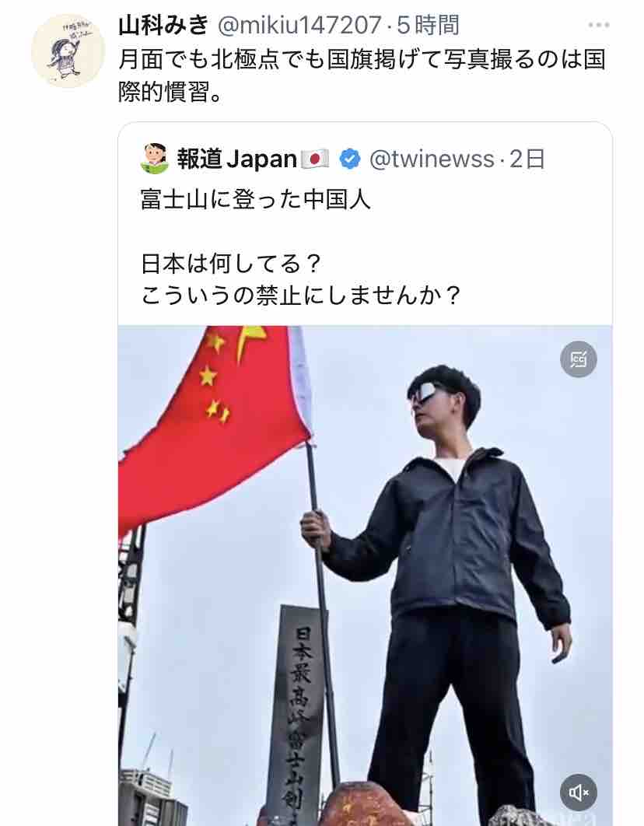644x826 pixels.
Task: Open the @twinewss handle
Action: (x=431, y=159)
